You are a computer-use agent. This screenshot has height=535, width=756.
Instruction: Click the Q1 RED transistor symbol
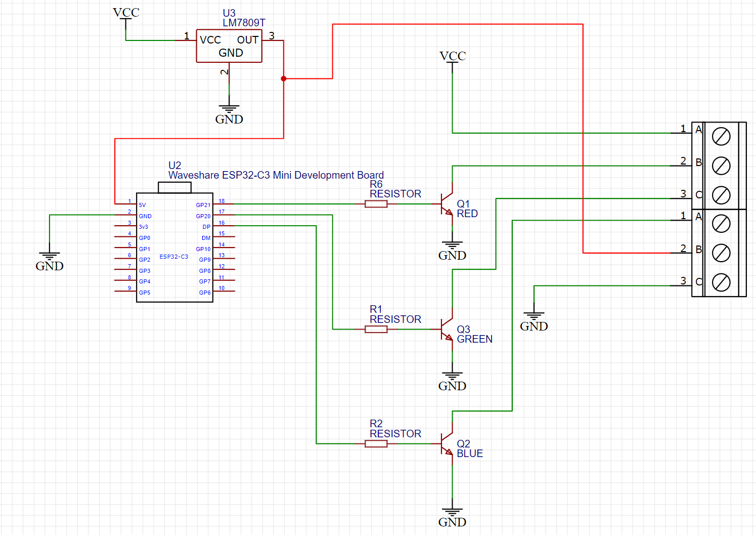(x=447, y=204)
